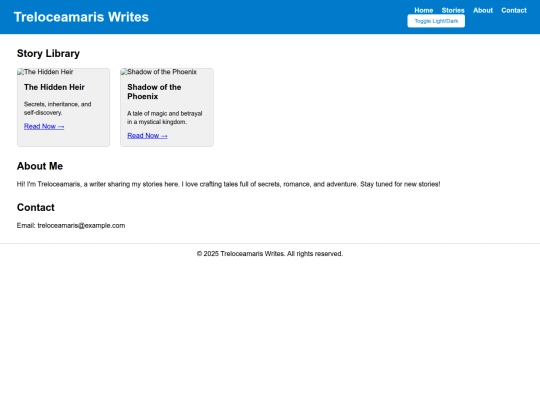Viewport: 540px width, 405px height.
Task: Select the Shadow of the Phoenix card title
Action: tap(154, 92)
